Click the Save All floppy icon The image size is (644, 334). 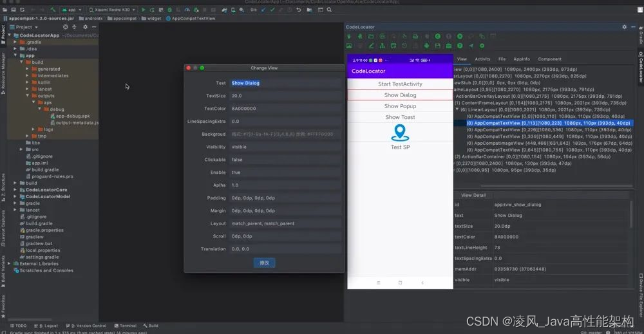point(13,10)
